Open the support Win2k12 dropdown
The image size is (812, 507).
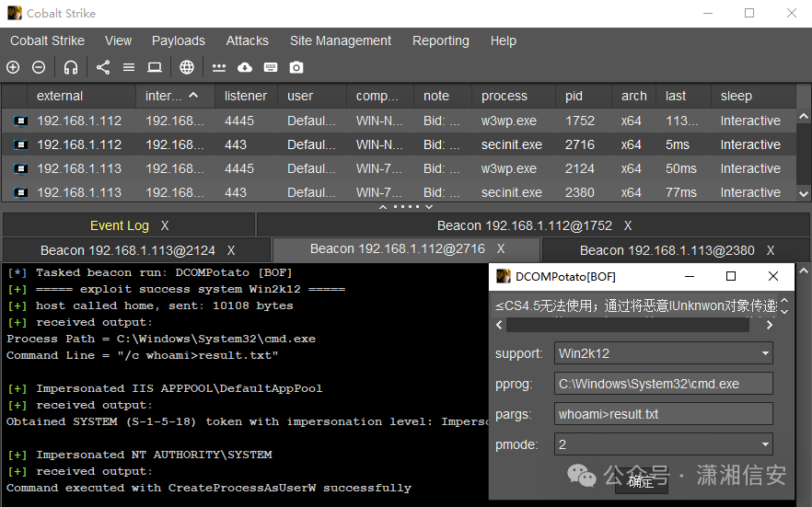coord(664,353)
